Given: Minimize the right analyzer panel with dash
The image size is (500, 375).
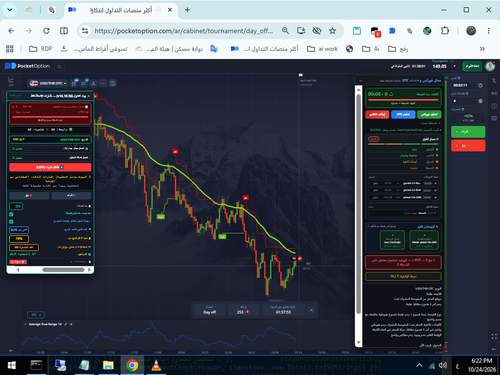Looking at the screenshot, I should (360, 81).
